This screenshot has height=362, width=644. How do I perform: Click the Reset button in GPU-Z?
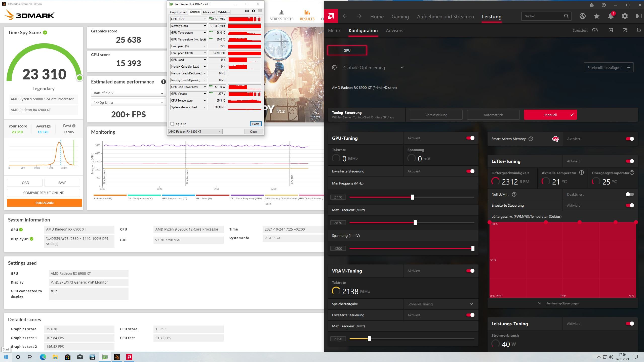point(256,124)
